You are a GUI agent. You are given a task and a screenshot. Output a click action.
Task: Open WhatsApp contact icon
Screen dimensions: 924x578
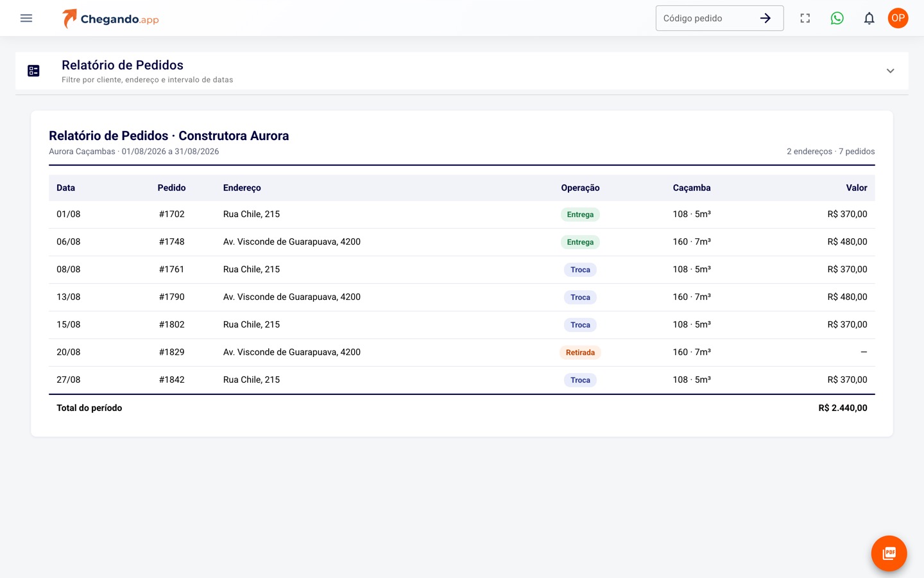[x=837, y=18]
